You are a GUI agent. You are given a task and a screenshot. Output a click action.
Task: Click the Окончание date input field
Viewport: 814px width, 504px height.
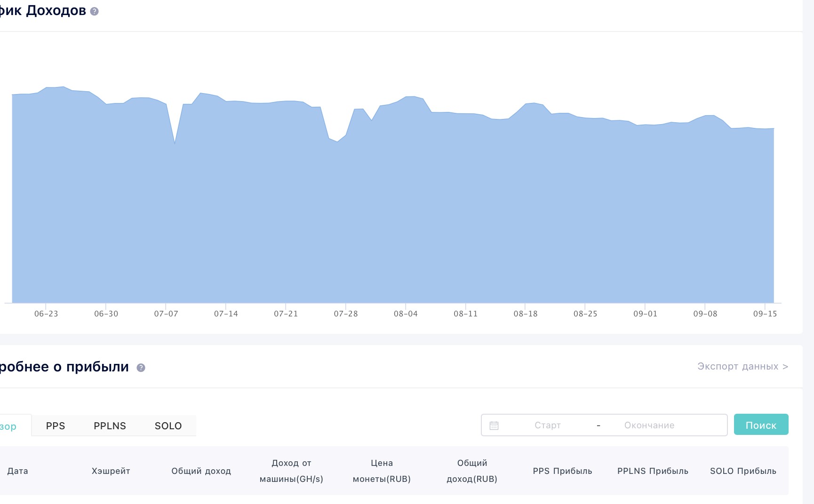[649, 425]
